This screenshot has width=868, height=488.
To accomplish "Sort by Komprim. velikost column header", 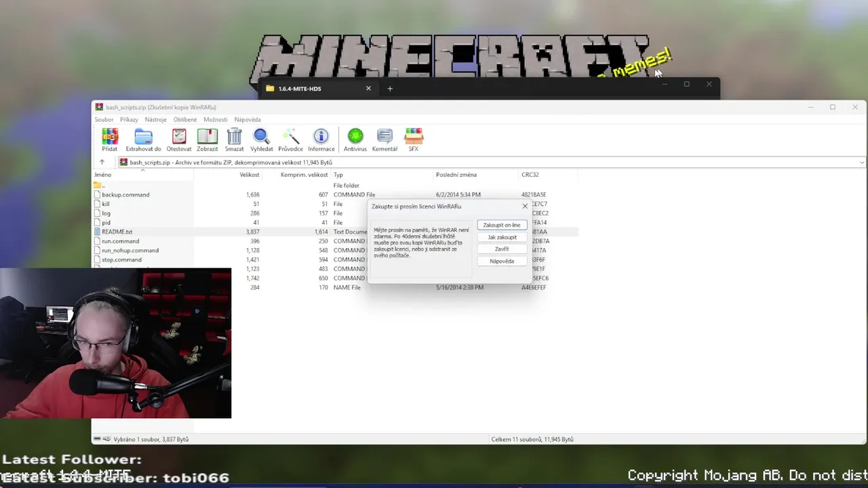I will [x=297, y=174].
